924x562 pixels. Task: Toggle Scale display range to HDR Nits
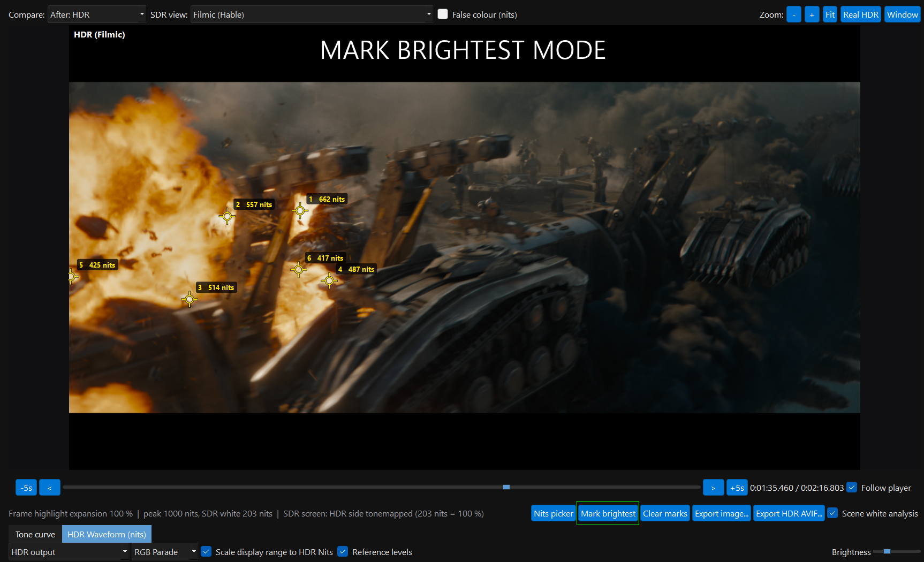coord(206,551)
